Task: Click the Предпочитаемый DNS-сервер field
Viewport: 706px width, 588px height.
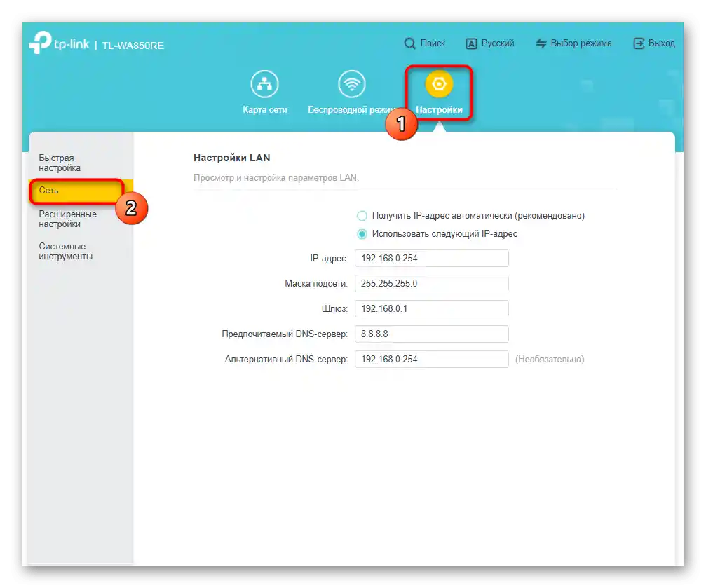Action: tap(432, 334)
